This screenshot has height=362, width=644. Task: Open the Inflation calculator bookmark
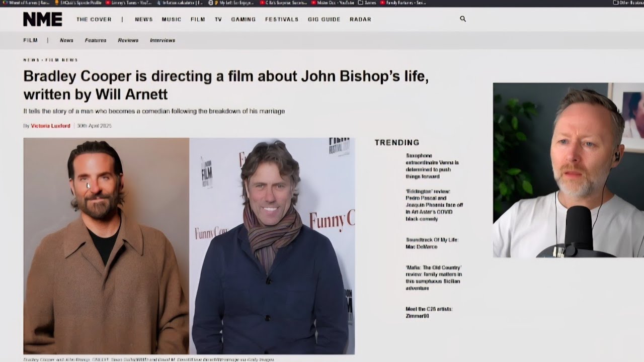[x=180, y=3]
